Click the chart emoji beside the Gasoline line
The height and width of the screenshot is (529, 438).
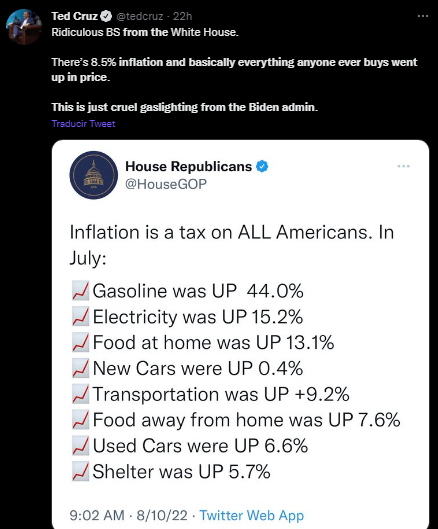pyautogui.click(x=80, y=290)
